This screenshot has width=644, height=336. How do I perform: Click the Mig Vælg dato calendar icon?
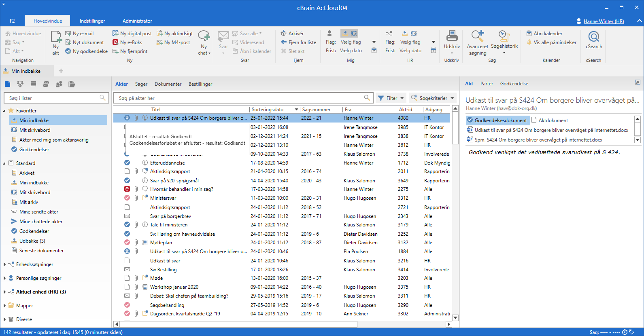pyautogui.click(x=374, y=51)
